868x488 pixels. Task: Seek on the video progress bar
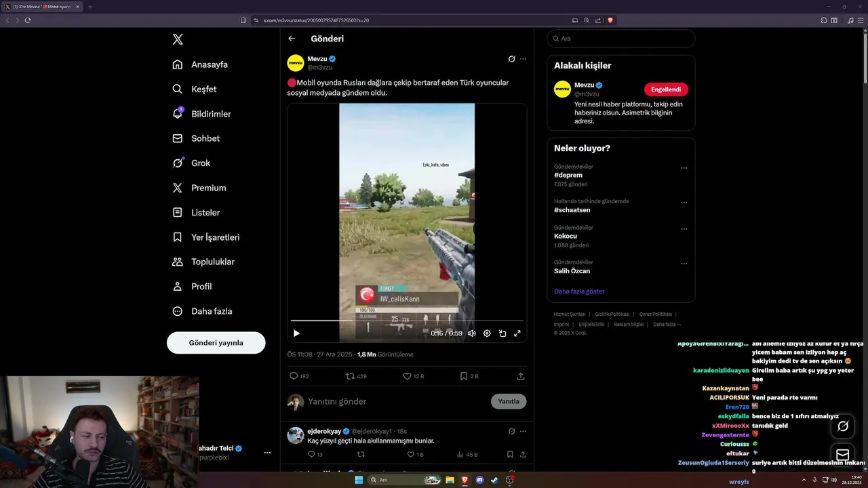(x=407, y=321)
